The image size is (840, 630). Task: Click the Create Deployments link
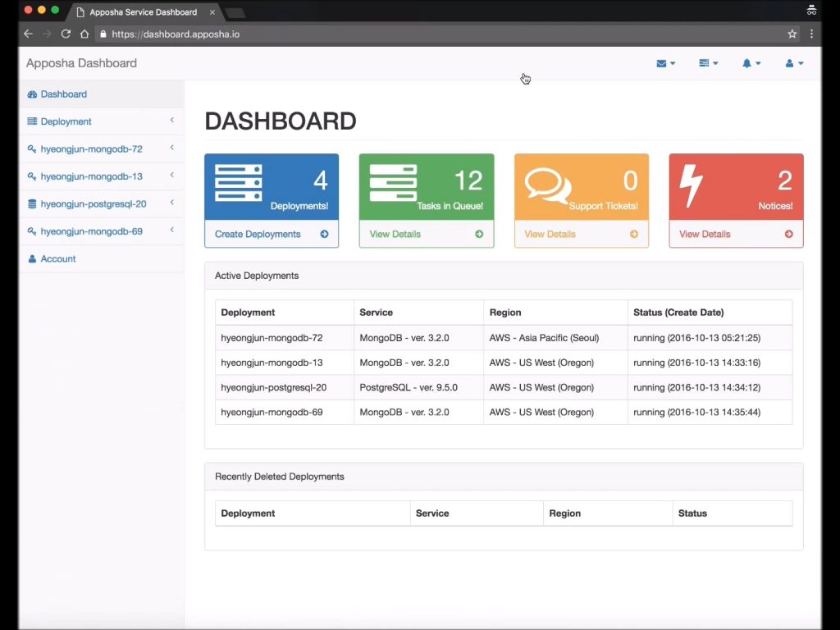pos(258,234)
